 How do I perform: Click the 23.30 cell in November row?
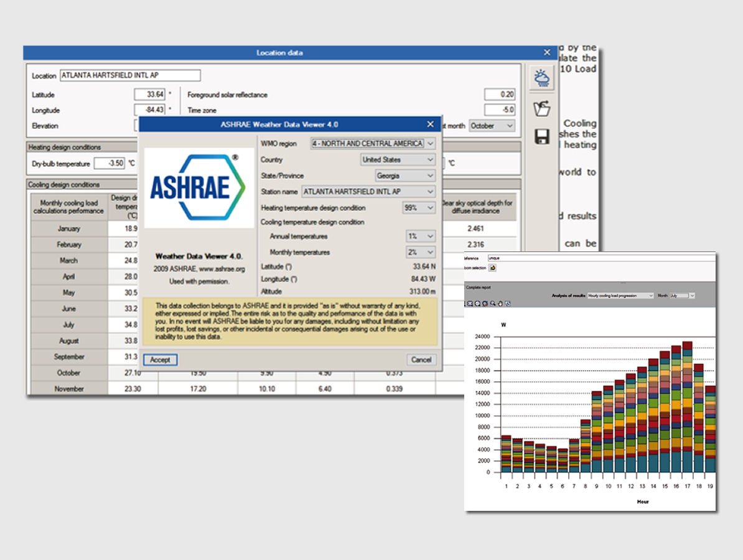pyautogui.click(x=133, y=388)
